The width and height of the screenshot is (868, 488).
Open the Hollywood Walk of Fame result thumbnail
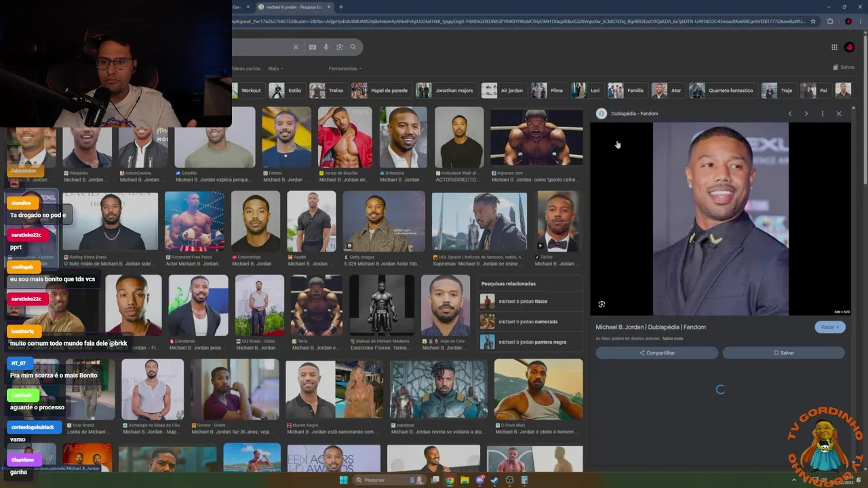click(x=459, y=137)
